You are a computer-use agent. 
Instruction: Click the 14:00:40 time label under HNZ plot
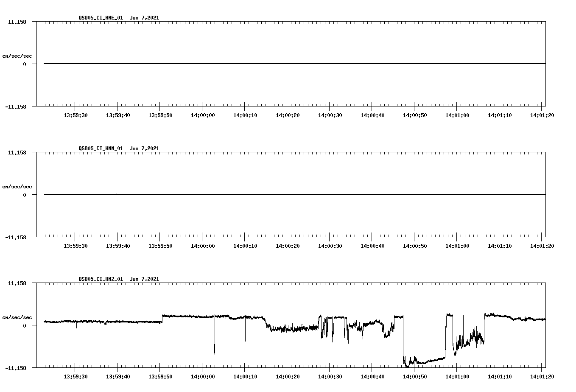[x=372, y=376]
